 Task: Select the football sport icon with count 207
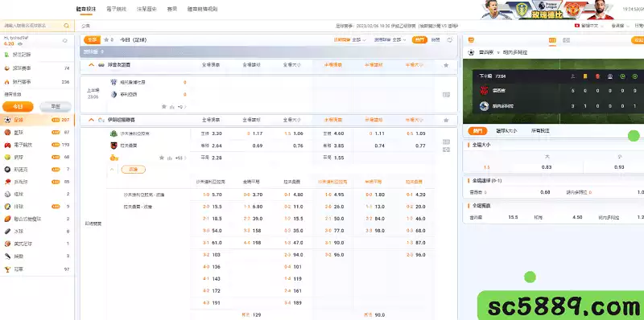pos(7,121)
